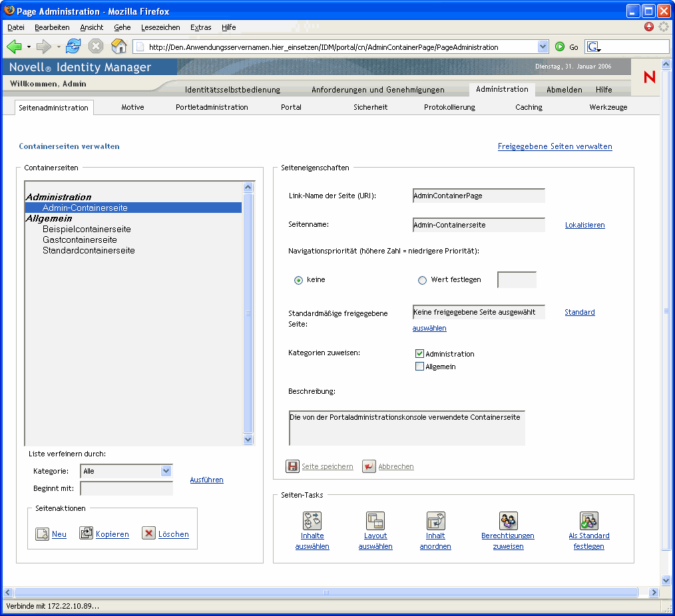Click the Inhalt anordnen task icon
Image resolution: width=675 pixels, height=616 pixels.
pyautogui.click(x=435, y=520)
